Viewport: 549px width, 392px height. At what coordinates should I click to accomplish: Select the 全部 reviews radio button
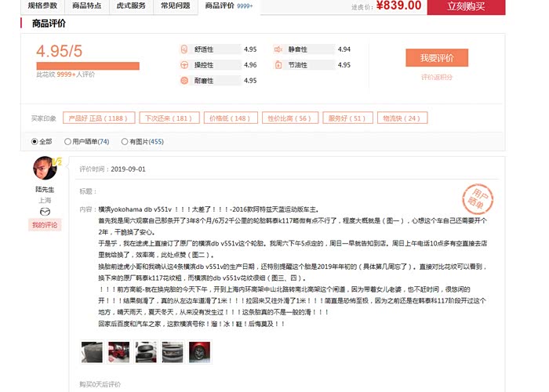click(35, 142)
